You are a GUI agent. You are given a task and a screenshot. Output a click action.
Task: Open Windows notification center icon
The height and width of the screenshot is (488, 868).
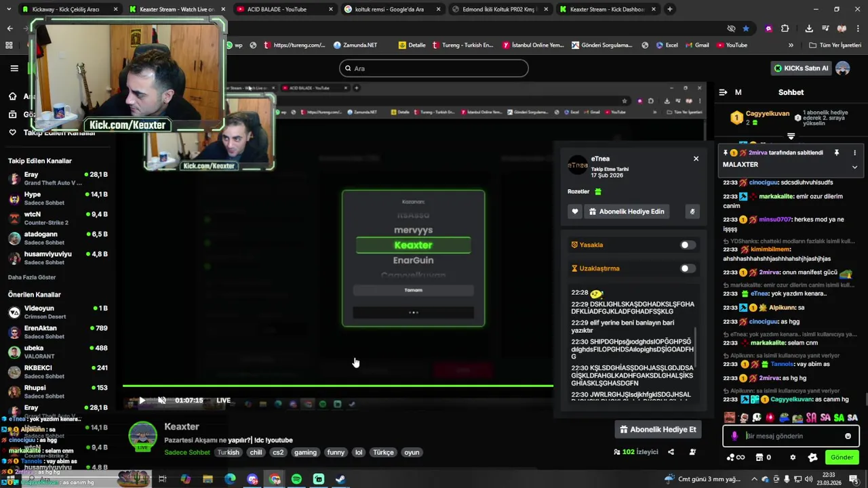click(853, 479)
